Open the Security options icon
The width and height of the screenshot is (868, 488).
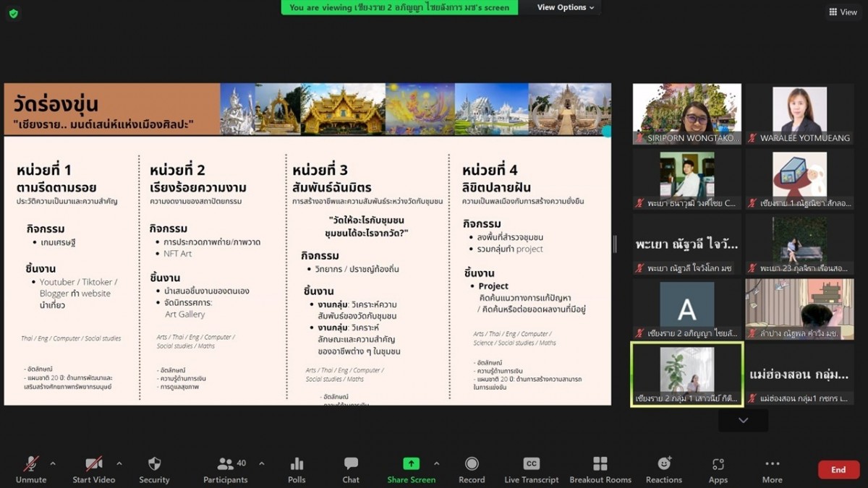[154, 463]
